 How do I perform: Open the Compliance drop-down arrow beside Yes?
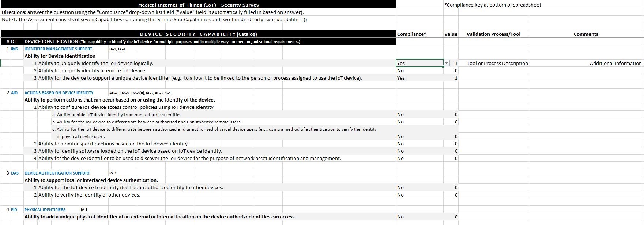point(447,63)
